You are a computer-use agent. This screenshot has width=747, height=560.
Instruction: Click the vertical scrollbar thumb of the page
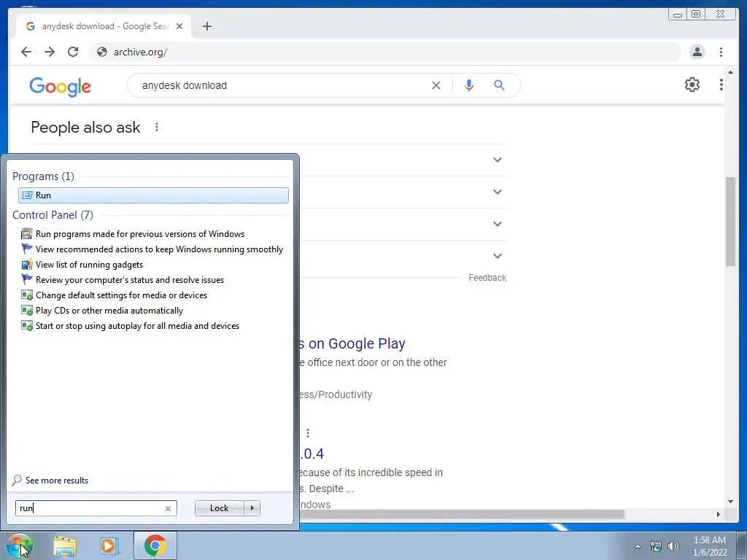[730, 222]
